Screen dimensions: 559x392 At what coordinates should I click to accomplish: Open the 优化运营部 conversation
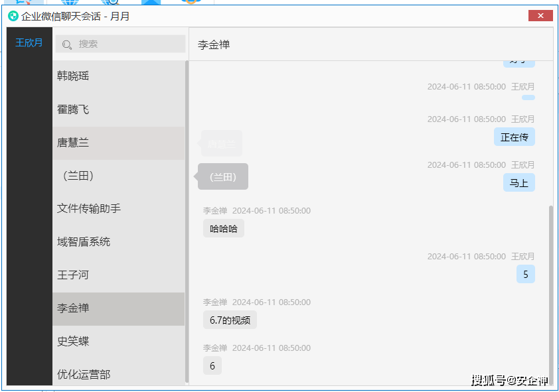pos(118,372)
